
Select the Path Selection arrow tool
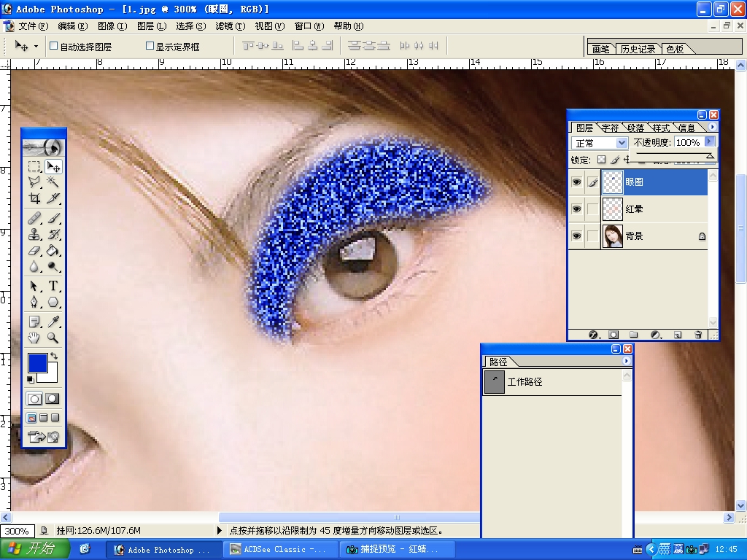pos(34,286)
